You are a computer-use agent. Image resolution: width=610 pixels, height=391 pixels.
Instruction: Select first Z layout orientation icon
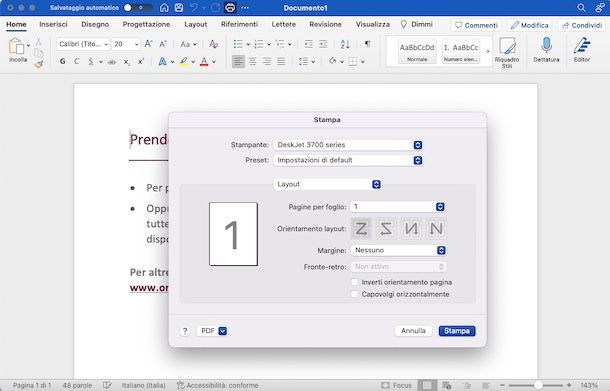(361, 228)
